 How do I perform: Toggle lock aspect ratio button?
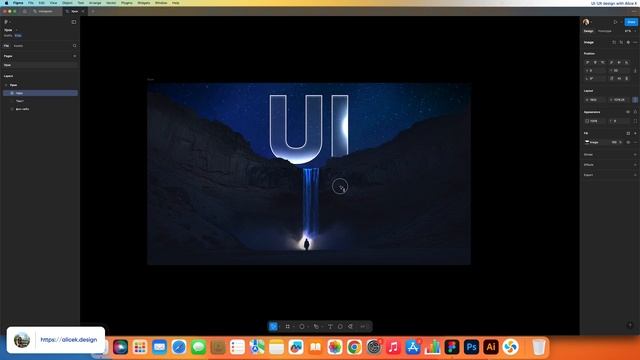click(635, 100)
